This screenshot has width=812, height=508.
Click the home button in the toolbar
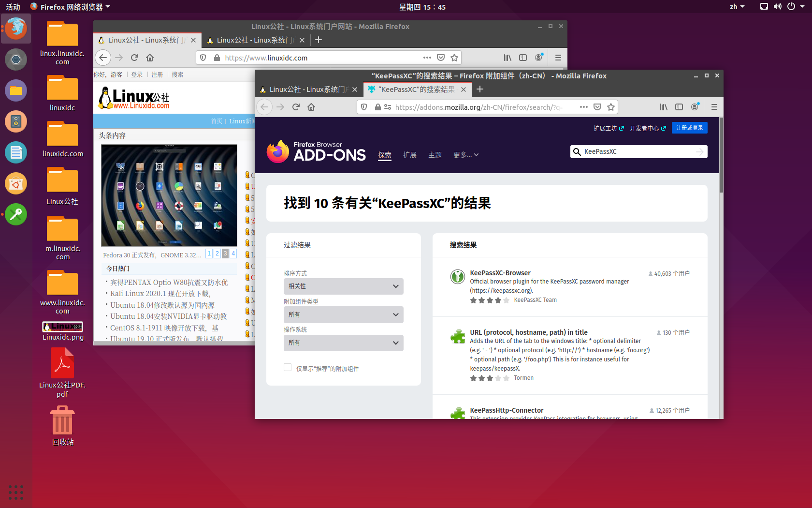311,107
